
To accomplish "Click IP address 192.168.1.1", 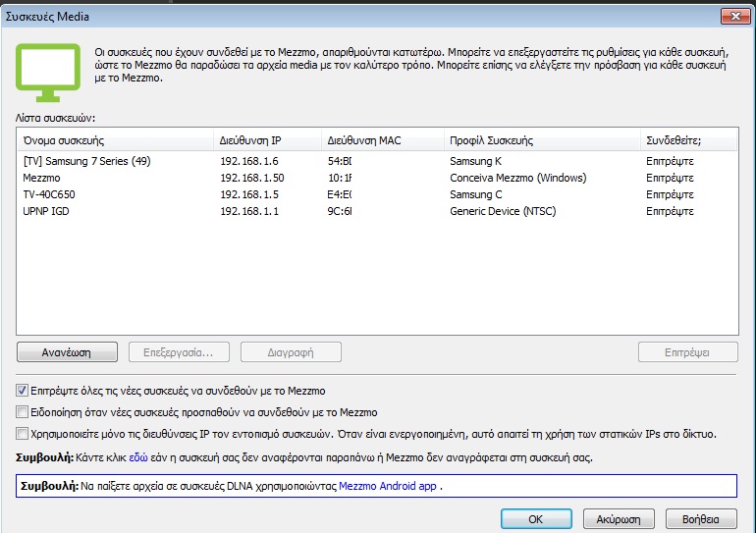I will click(249, 211).
